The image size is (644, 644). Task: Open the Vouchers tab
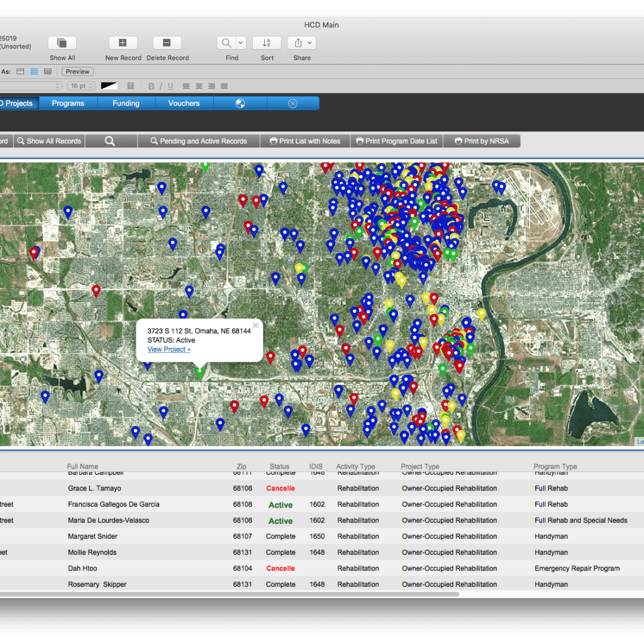184,103
